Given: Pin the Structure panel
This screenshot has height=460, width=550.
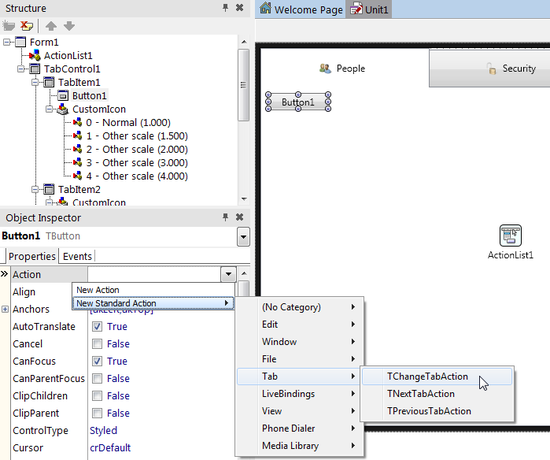Looking at the screenshot, I should coord(225,8).
